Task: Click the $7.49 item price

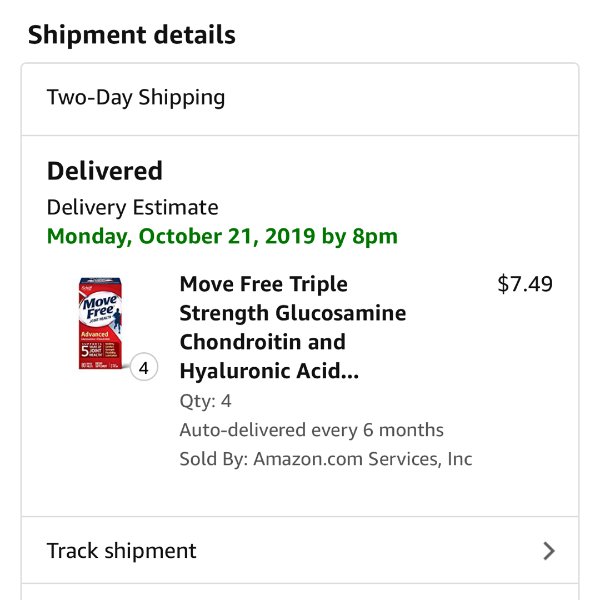Action: pos(524,284)
